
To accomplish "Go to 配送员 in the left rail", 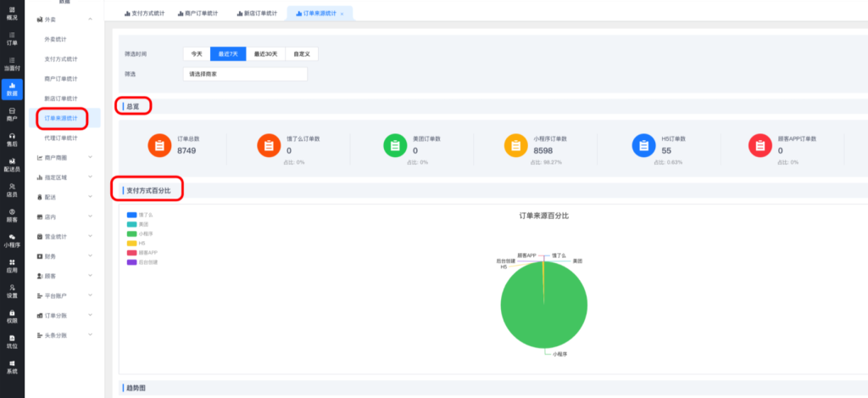I will [x=12, y=164].
